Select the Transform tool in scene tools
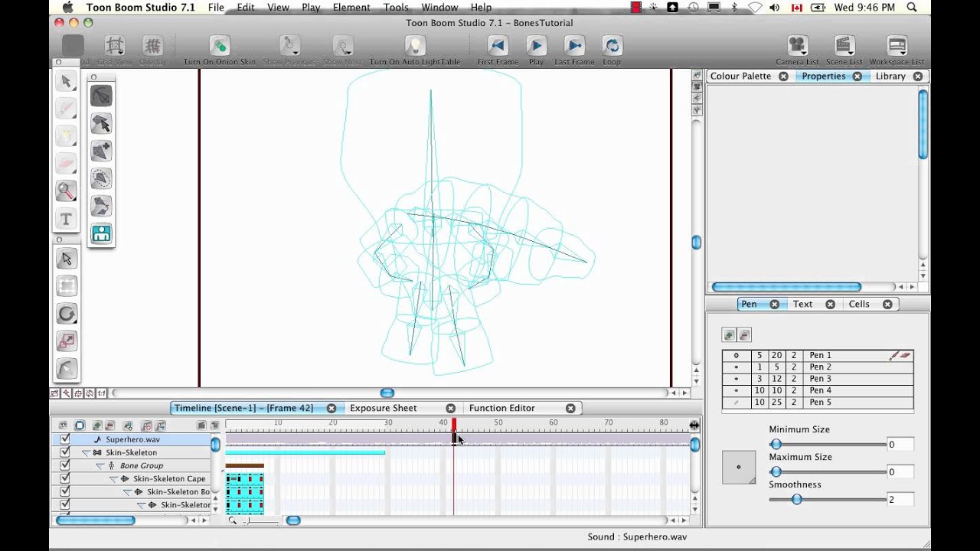 click(67, 287)
